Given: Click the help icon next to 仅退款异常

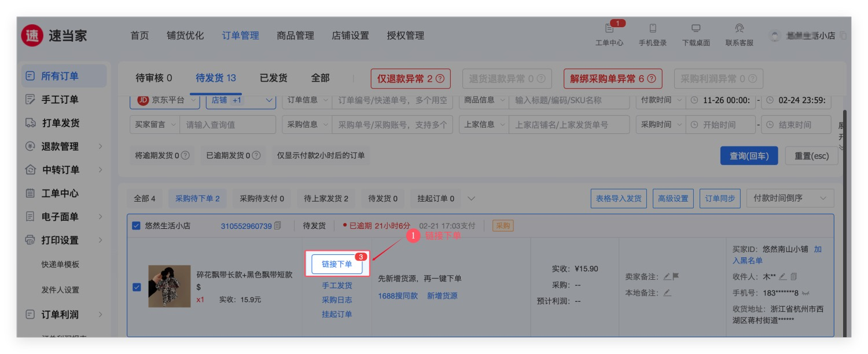Looking at the screenshot, I should tap(440, 79).
